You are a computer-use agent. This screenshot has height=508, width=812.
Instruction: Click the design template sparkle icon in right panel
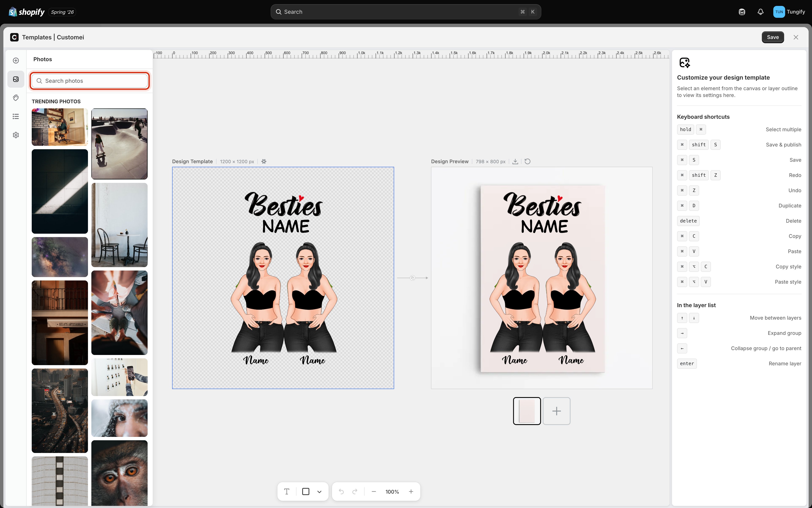coord(684,62)
